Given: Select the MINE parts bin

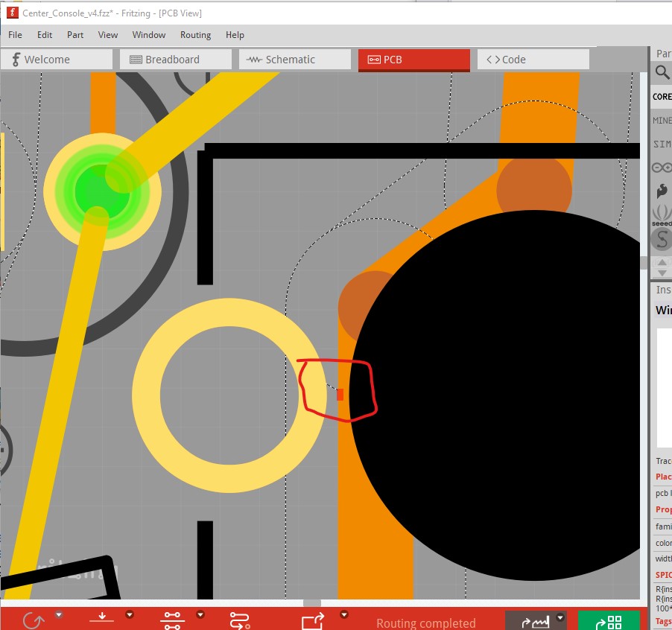Looking at the screenshot, I should pyautogui.click(x=662, y=120).
